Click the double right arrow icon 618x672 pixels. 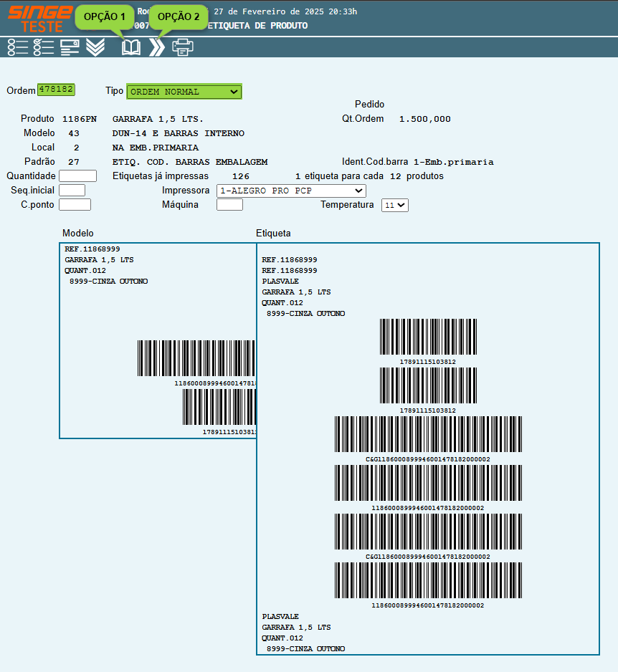coord(156,47)
